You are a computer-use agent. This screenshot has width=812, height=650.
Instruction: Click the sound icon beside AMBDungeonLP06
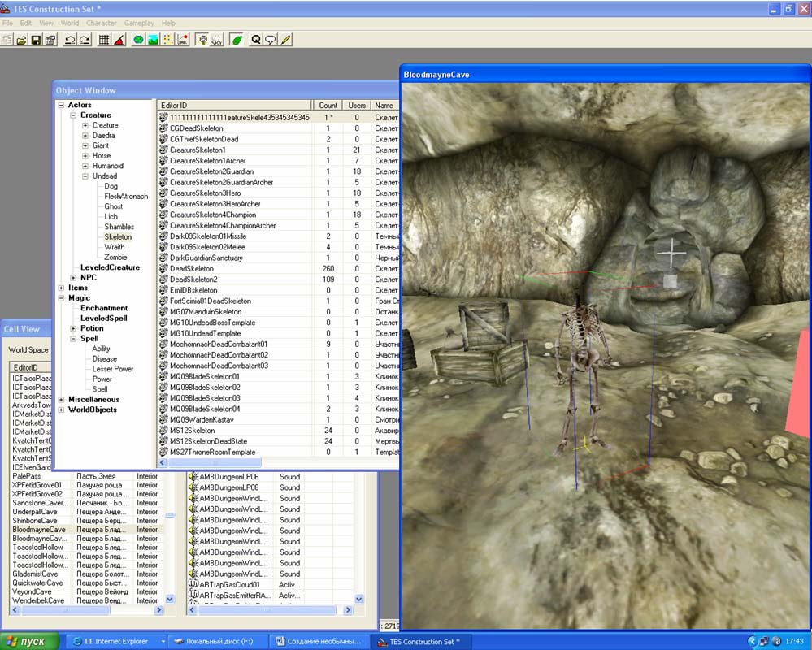(193, 477)
